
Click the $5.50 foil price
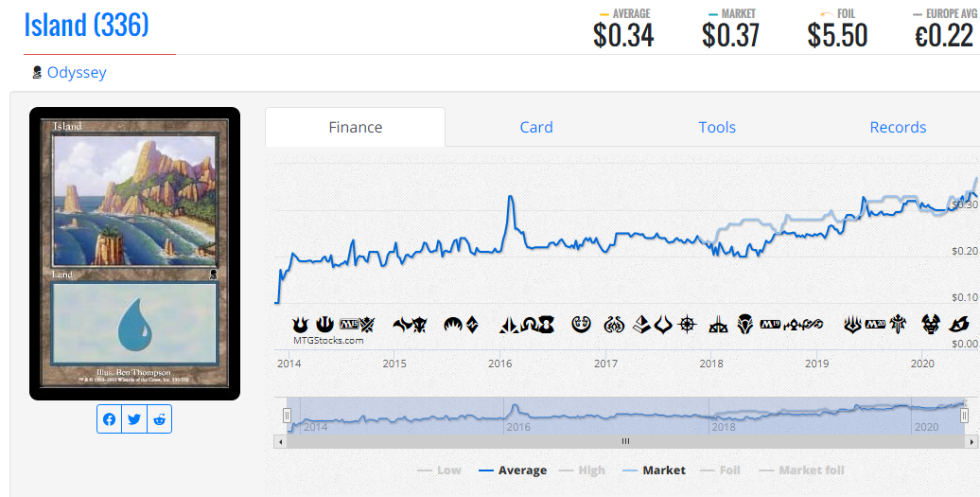[x=837, y=36]
